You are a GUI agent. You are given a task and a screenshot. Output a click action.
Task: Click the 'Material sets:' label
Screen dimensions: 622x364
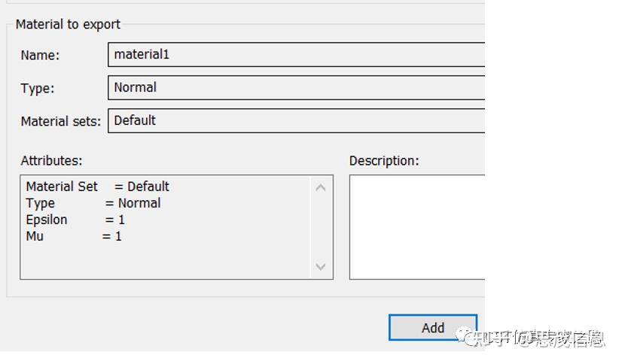[60, 121]
